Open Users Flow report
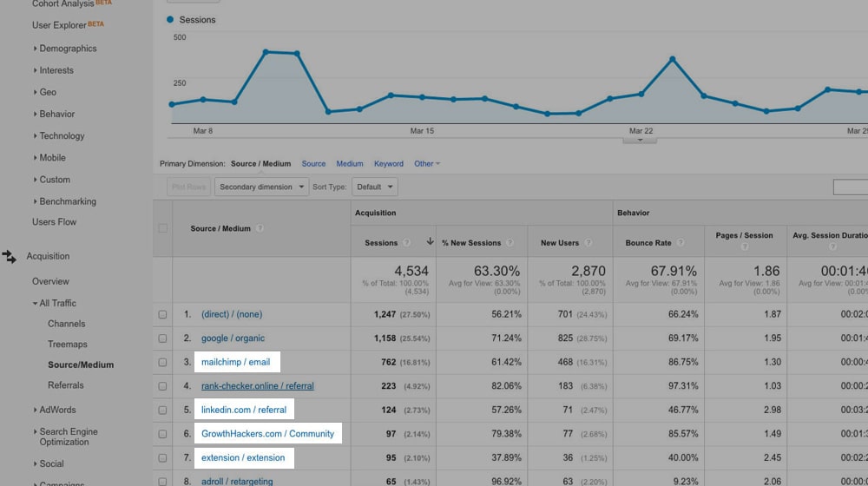This screenshot has width=868, height=486. tap(54, 222)
